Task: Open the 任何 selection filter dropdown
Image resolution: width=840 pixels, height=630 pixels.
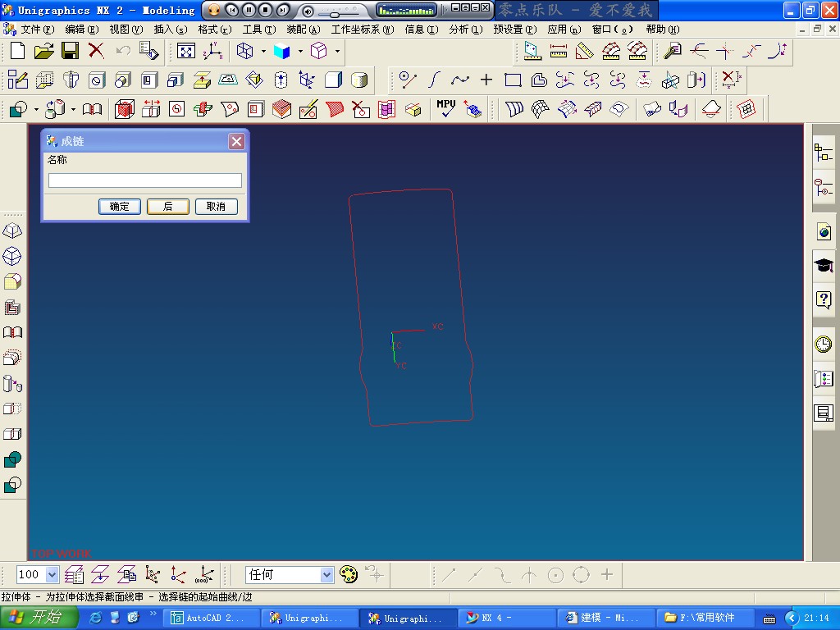Action: (326, 575)
